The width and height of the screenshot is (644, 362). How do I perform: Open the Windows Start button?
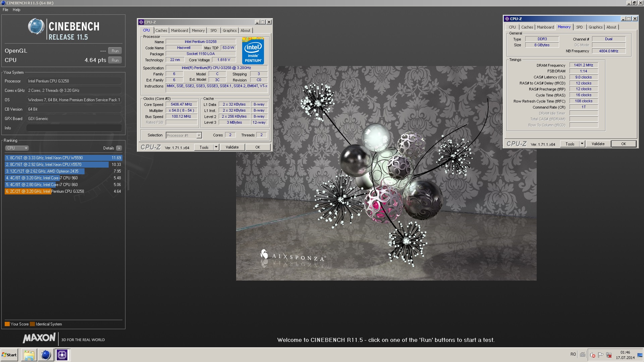pyautogui.click(x=9, y=355)
